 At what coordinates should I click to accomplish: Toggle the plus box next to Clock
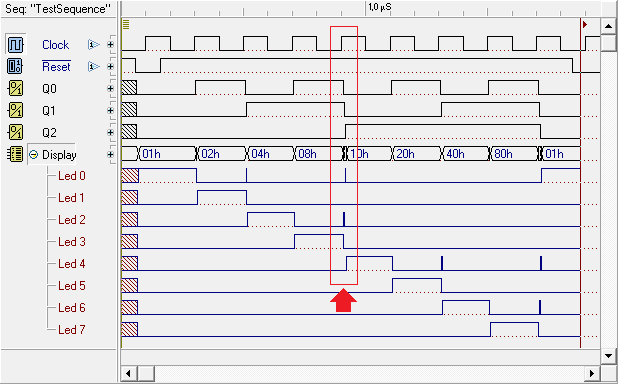point(110,45)
